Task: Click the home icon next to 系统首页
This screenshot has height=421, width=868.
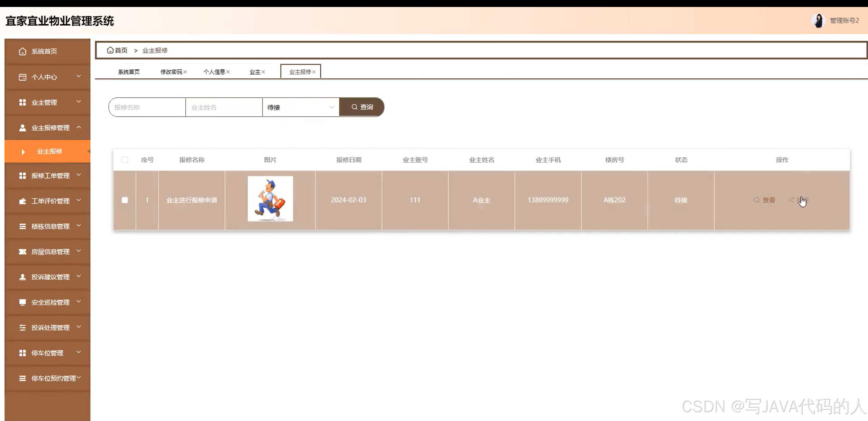Action: (23, 51)
